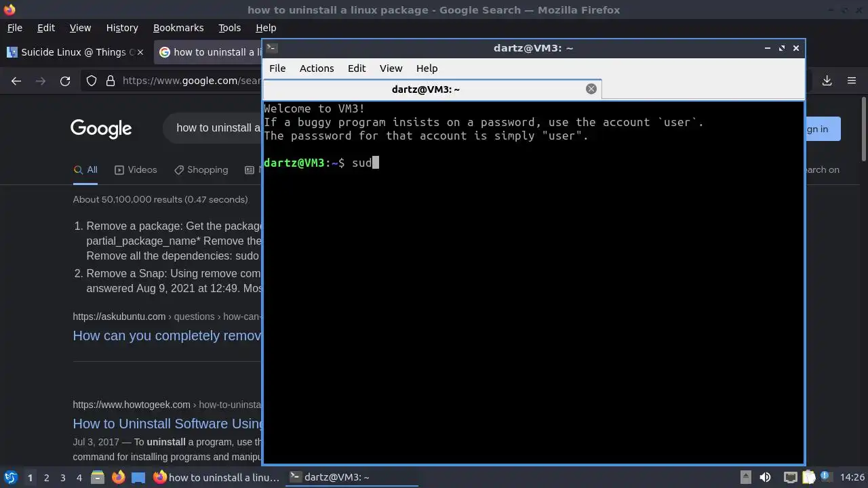Viewport: 868px width, 488px height.
Task: Select the All search filter
Action: point(85,169)
